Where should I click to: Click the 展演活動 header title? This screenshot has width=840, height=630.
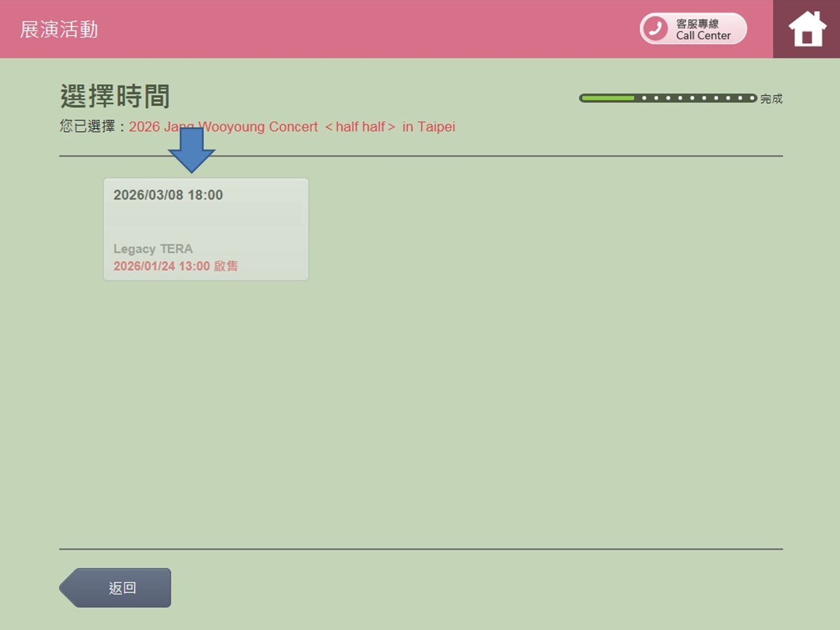pyautogui.click(x=59, y=29)
